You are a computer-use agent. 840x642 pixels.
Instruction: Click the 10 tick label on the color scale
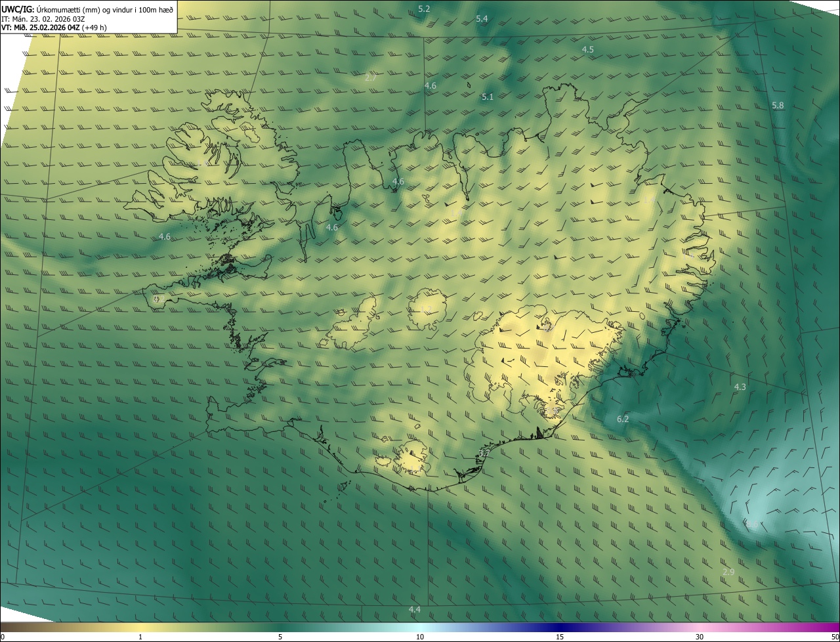[420, 637]
